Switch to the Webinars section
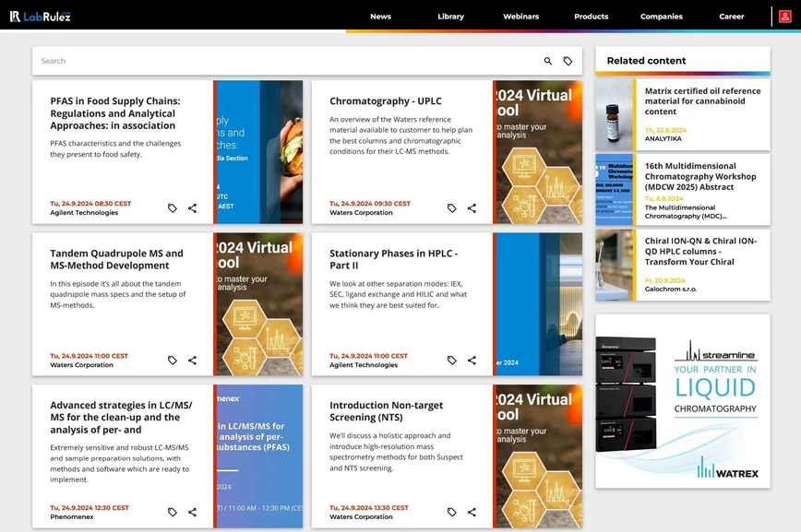Image resolution: width=801 pixels, height=532 pixels. pos(520,17)
